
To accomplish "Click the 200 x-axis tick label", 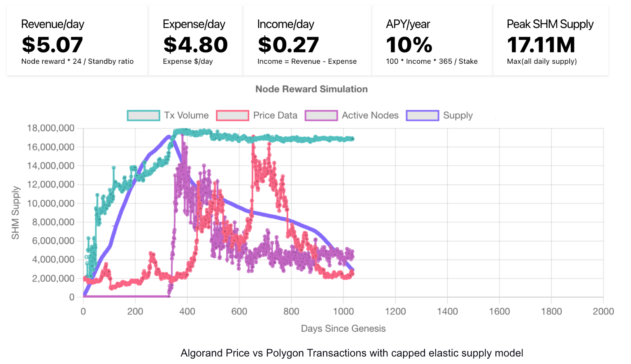I will pyautogui.click(x=135, y=311).
